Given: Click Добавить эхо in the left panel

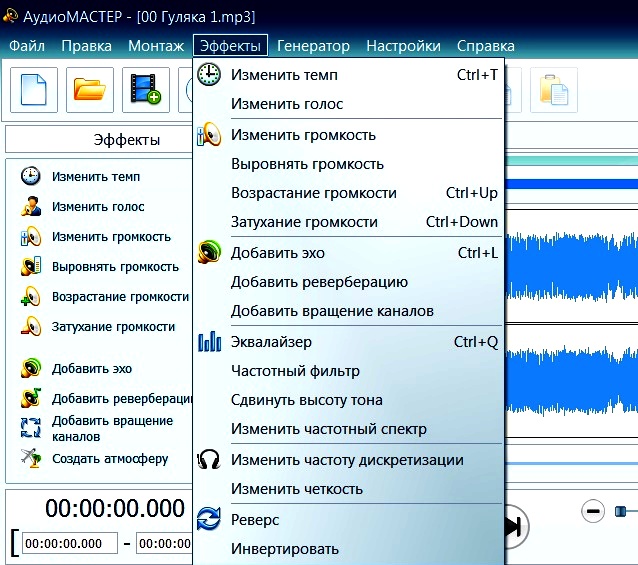Looking at the screenshot, I should pyautogui.click(x=92, y=369).
